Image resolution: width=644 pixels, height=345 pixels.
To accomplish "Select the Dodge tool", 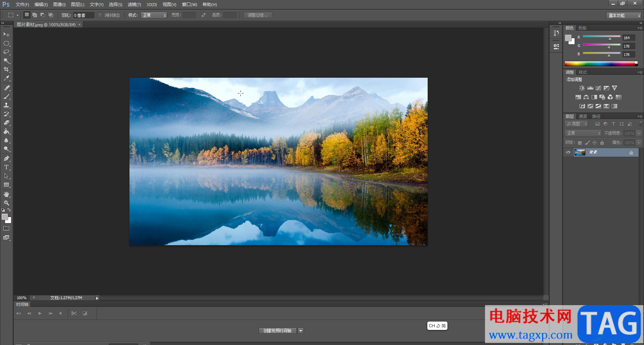I will click(6, 149).
